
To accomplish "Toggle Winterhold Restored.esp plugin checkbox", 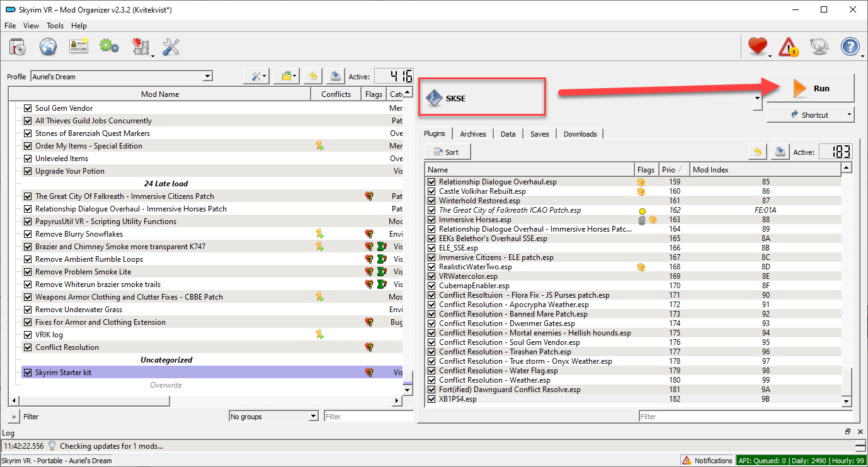I will [x=431, y=201].
